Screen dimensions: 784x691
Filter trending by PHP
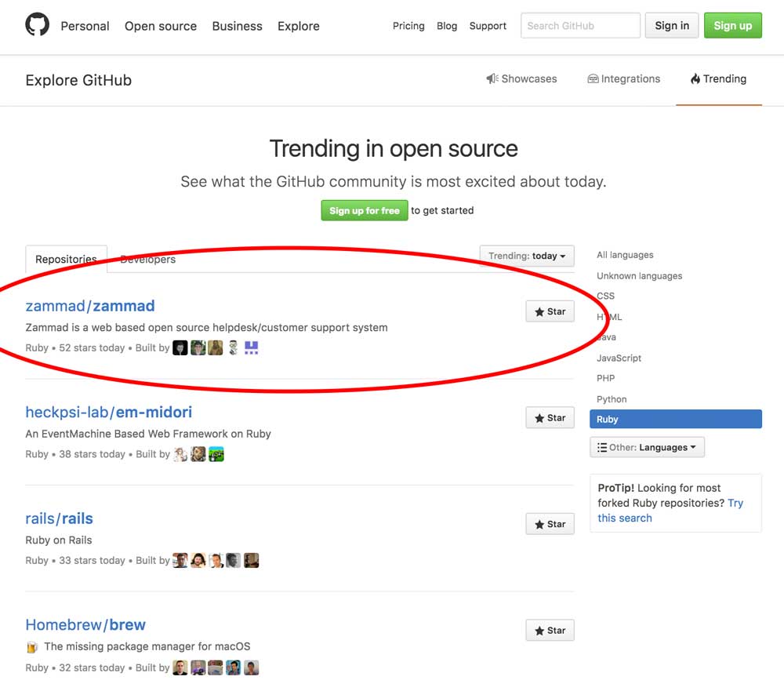tap(605, 378)
